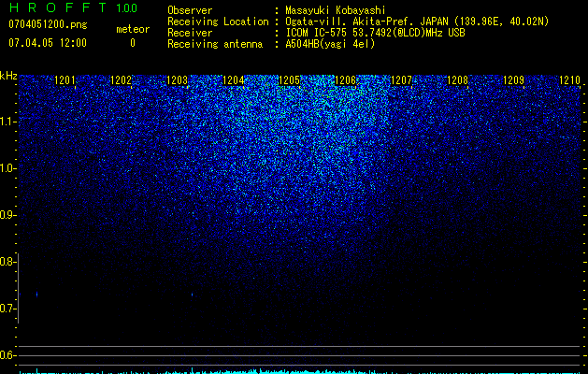Image resolution: width=588 pixels, height=374 pixels.
Task: Click the 1207 time marker
Action: point(402,80)
